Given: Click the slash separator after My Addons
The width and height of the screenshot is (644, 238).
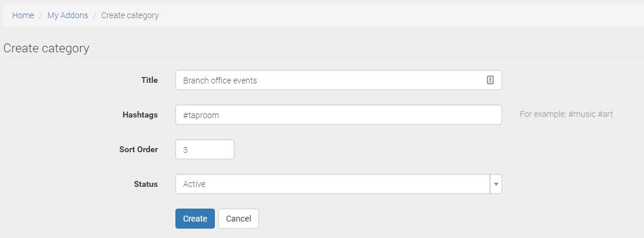Looking at the screenshot, I should point(95,15).
